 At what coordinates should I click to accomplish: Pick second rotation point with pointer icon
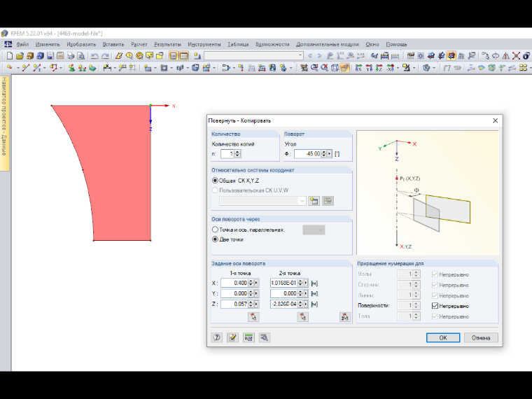302,317
